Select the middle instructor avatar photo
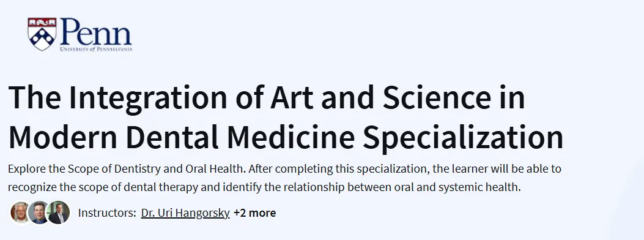The image size is (644, 240). coord(39,212)
